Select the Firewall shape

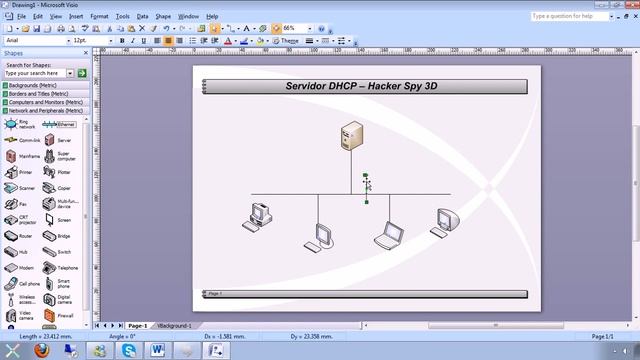(x=59, y=316)
